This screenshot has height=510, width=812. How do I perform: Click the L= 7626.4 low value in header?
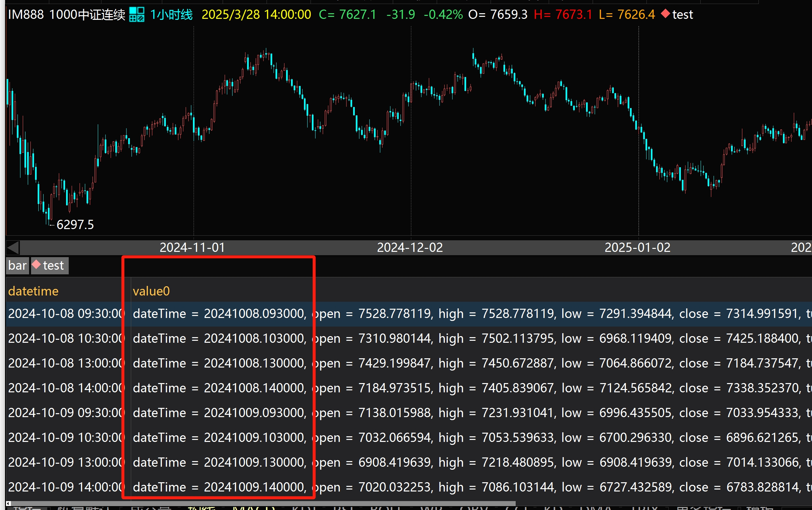point(627,15)
